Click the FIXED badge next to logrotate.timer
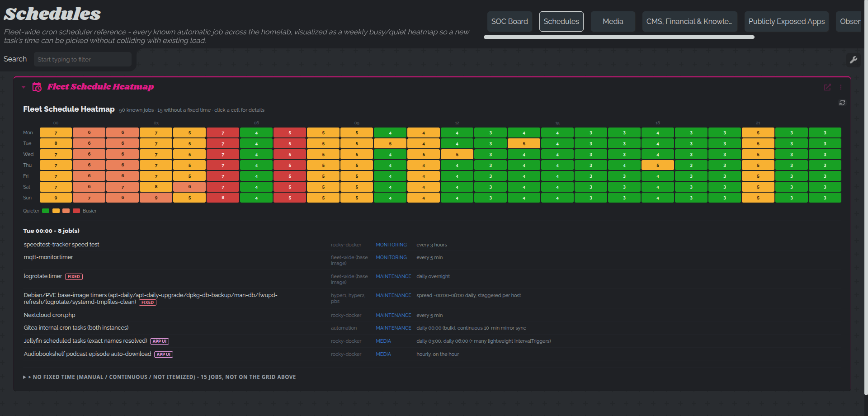 coord(74,277)
